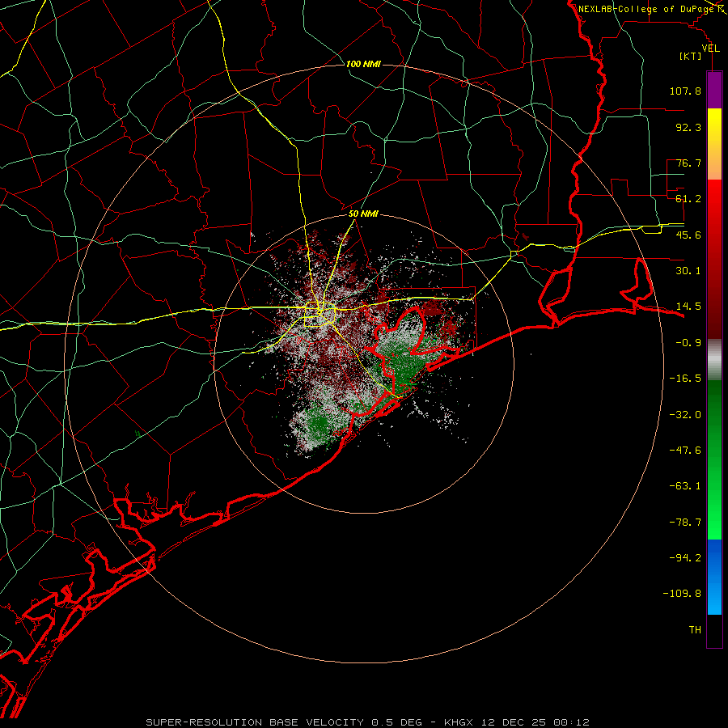Click the 12 DEC 25 date text
This screenshot has width=728, height=728.
tap(515, 722)
